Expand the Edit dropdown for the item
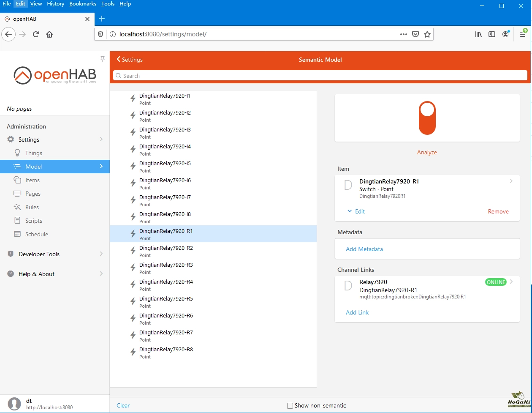Viewport: 532px width, 413px height. [x=356, y=211]
